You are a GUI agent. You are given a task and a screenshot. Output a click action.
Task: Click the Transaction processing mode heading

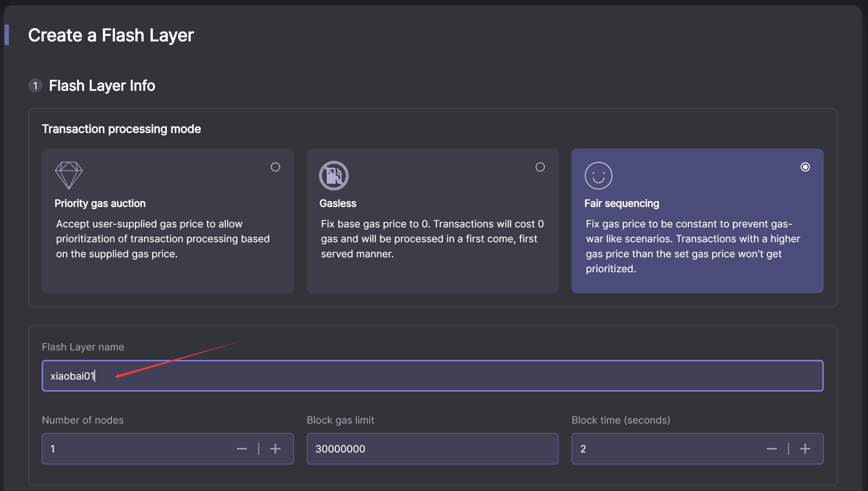121,129
